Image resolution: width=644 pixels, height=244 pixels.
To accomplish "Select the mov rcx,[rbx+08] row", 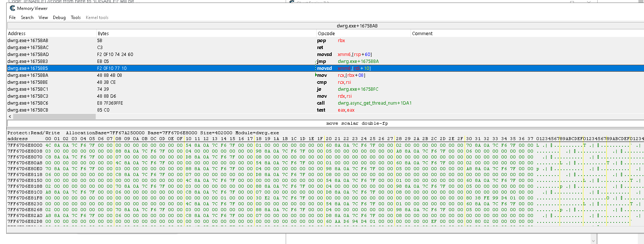I will 325,75.
